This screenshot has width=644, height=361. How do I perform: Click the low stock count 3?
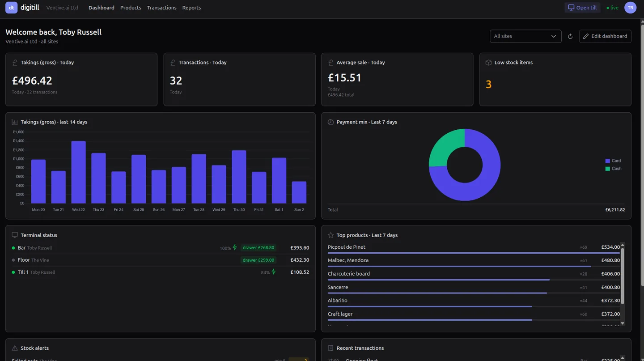tap(488, 85)
